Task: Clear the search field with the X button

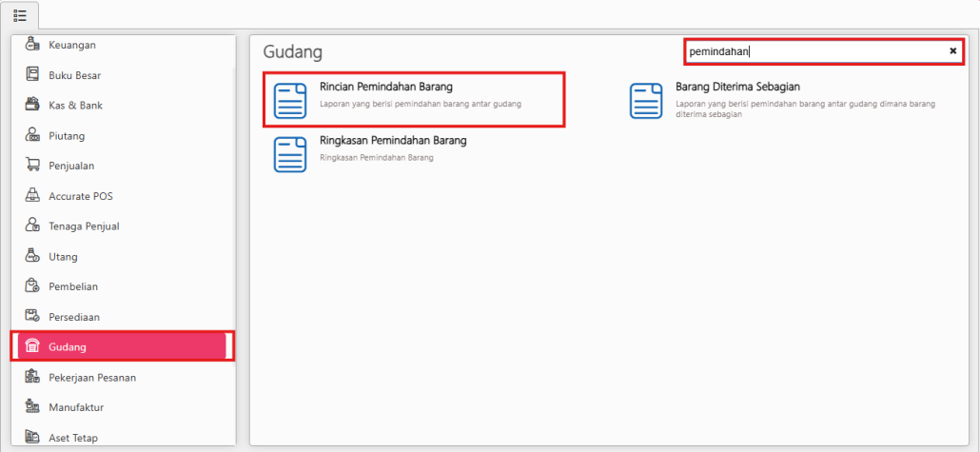Action: (953, 51)
